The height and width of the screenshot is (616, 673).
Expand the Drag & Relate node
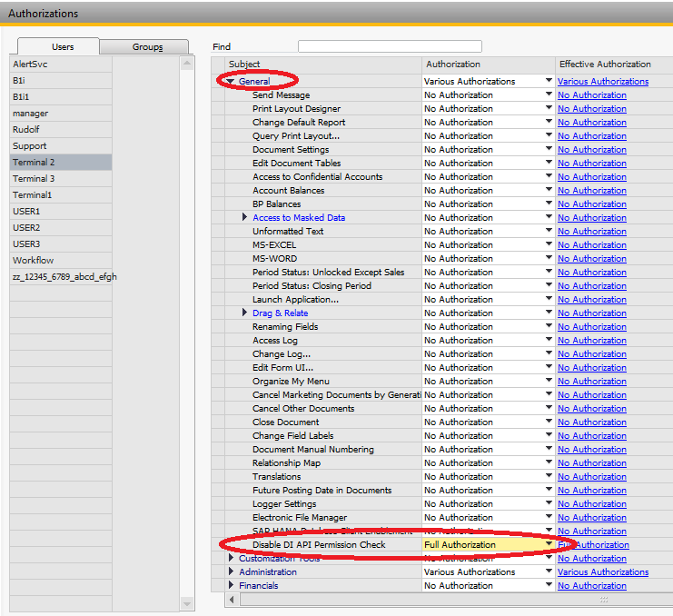(244, 313)
